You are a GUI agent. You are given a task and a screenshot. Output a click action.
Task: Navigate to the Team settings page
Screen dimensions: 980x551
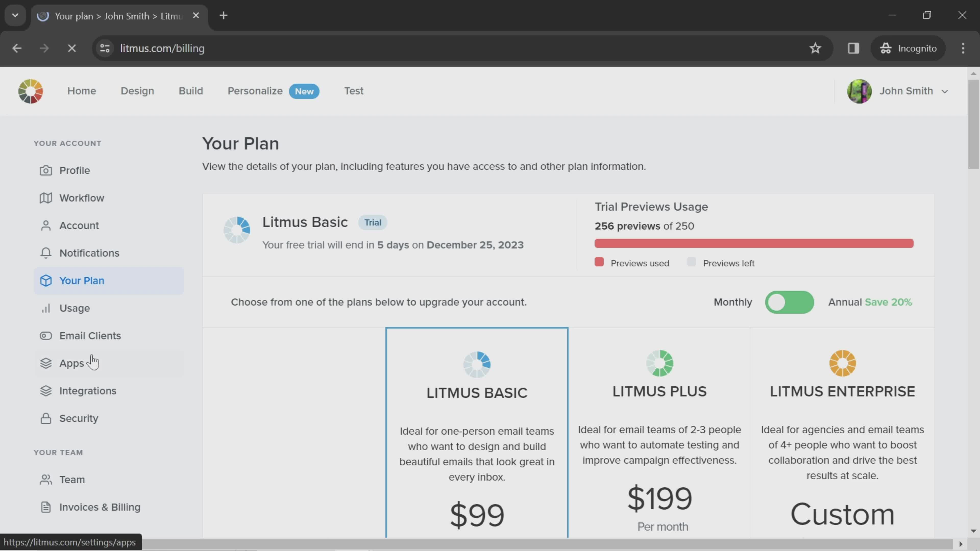point(72,480)
